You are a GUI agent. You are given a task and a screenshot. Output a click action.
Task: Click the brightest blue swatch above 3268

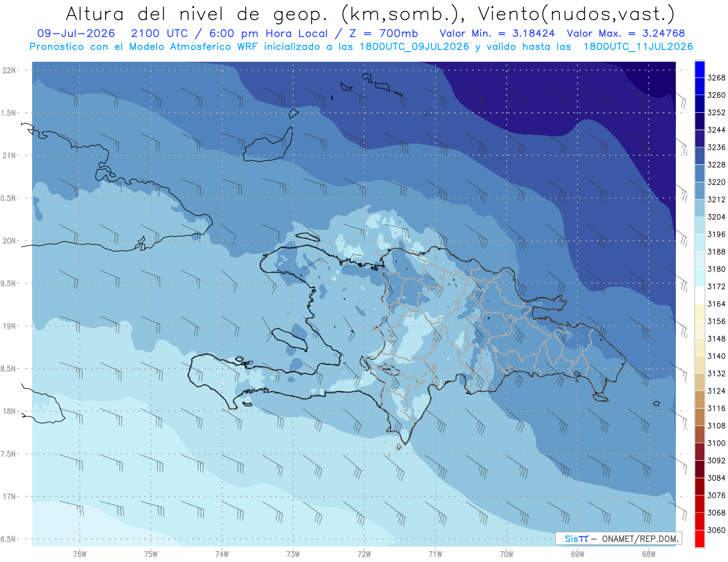pyautogui.click(x=699, y=69)
